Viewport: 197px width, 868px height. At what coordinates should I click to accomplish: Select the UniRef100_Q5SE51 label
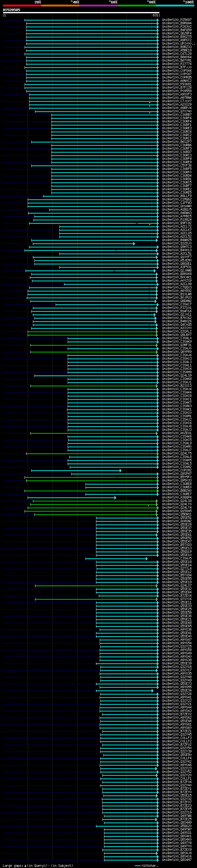176,518
